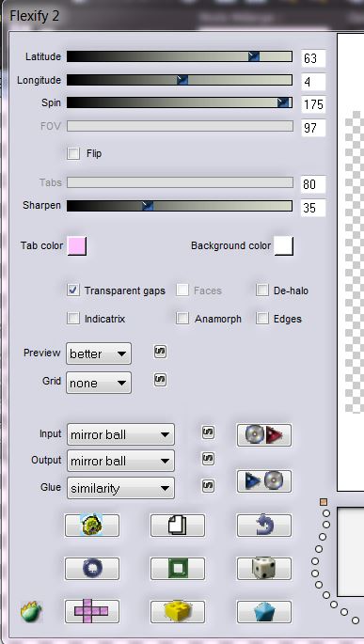Enable the Flip checkbox
This screenshot has width=364, height=644.
click(x=73, y=153)
